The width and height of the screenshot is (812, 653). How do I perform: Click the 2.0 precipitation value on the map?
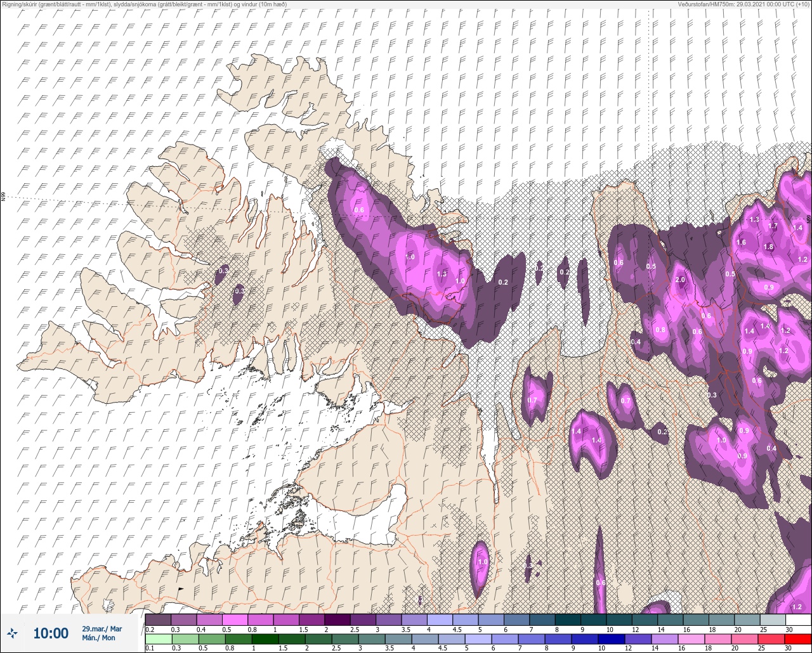(x=681, y=280)
